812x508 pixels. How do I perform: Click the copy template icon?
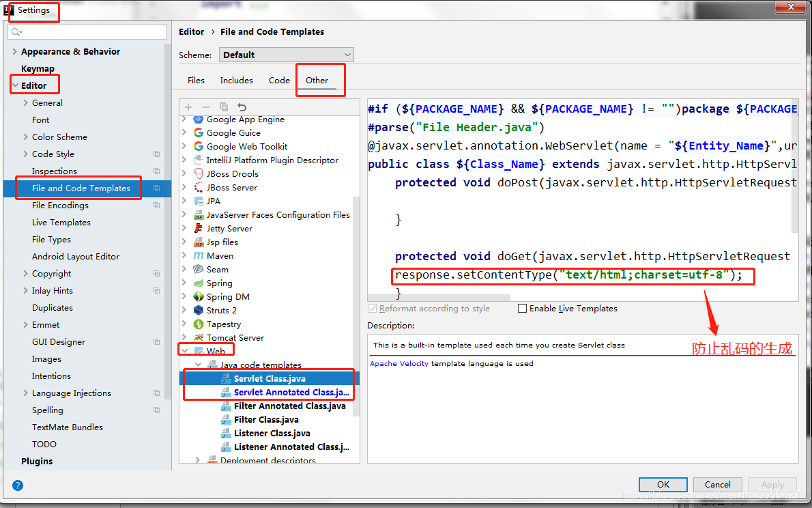click(224, 107)
